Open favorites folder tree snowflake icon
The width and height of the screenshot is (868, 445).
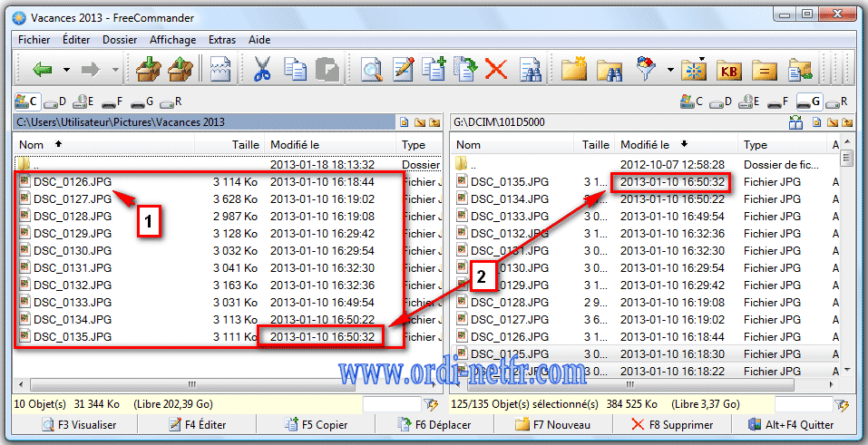tap(694, 69)
